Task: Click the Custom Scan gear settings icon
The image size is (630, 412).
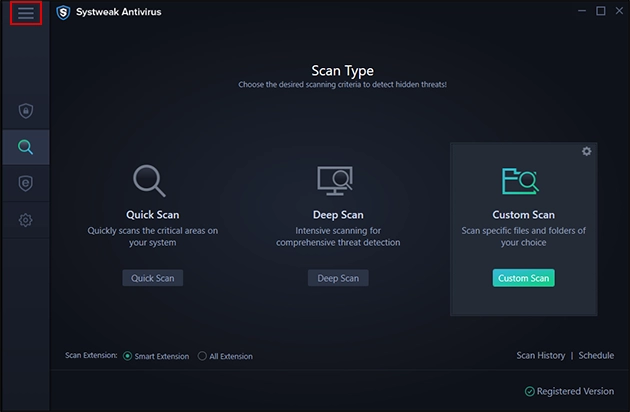Action: (x=587, y=151)
